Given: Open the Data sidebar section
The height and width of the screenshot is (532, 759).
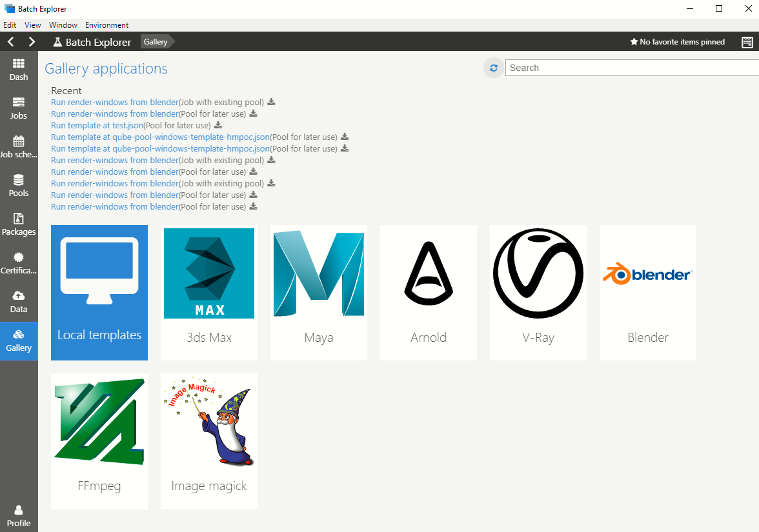Looking at the screenshot, I should (x=18, y=302).
